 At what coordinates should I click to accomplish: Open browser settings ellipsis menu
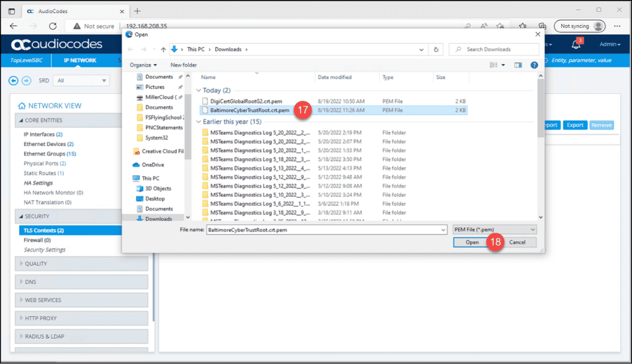(617, 26)
